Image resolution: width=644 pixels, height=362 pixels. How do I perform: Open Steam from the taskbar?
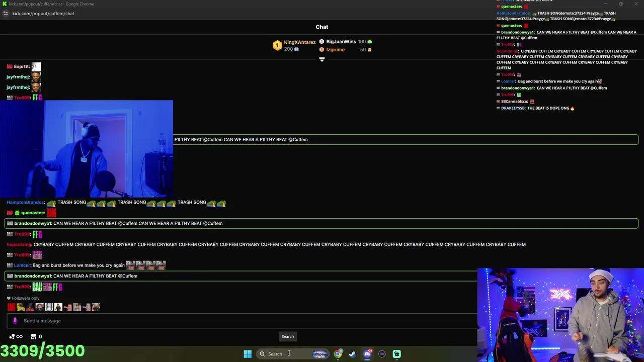[x=352, y=354]
